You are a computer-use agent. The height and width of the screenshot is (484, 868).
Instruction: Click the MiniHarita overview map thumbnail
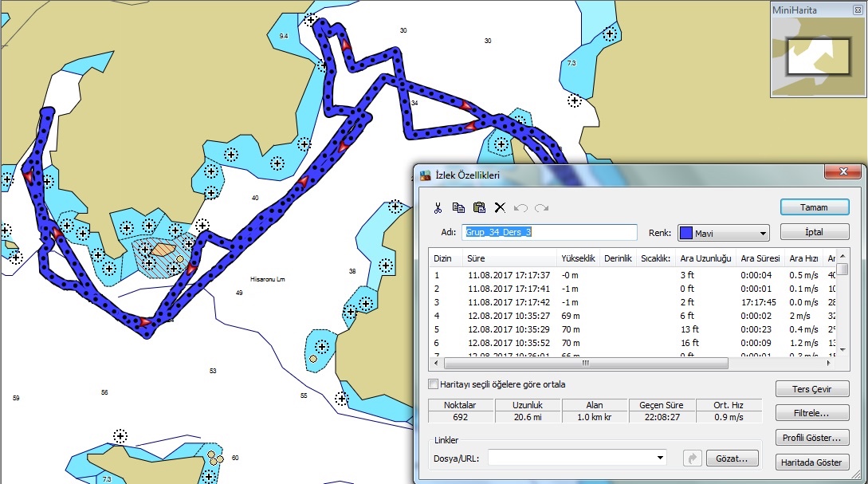coord(818,56)
